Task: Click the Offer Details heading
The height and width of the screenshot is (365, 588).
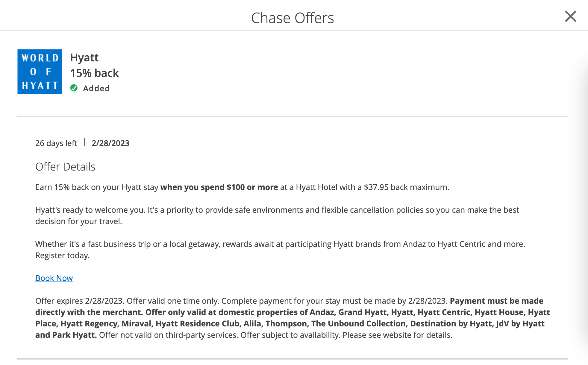Action: coord(66,167)
